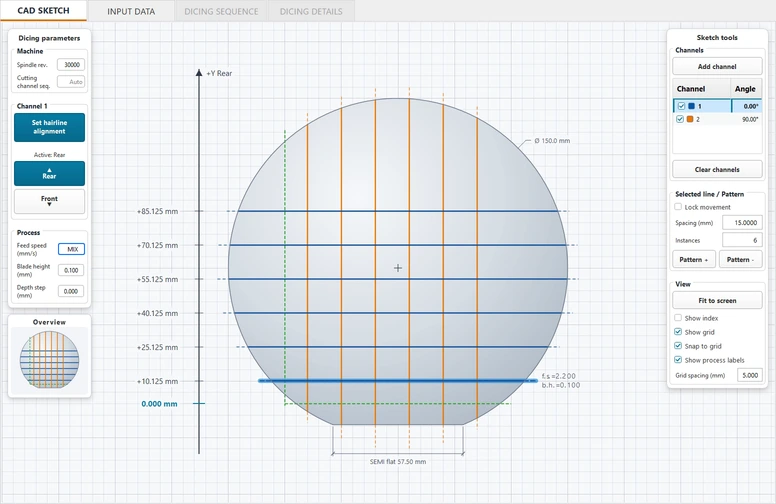Click the orange color swatch of channel 2
Image resolution: width=776 pixels, height=504 pixels.
pyautogui.click(x=690, y=119)
